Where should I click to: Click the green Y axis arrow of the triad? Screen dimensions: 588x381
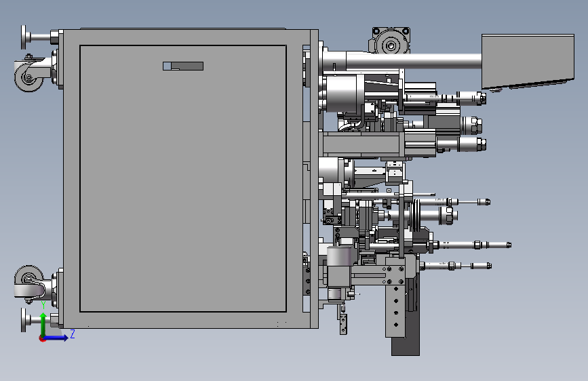tap(43, 323)
